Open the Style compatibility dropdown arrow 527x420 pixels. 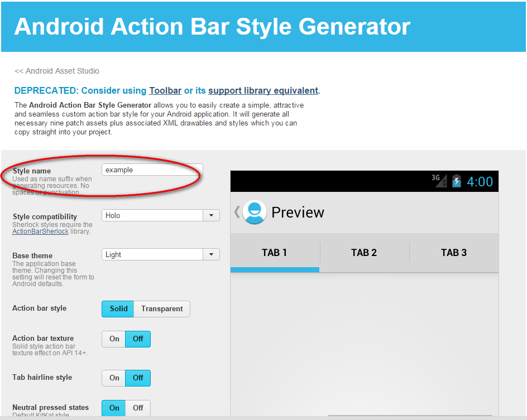pyautogui.click(x=212, y=215)
